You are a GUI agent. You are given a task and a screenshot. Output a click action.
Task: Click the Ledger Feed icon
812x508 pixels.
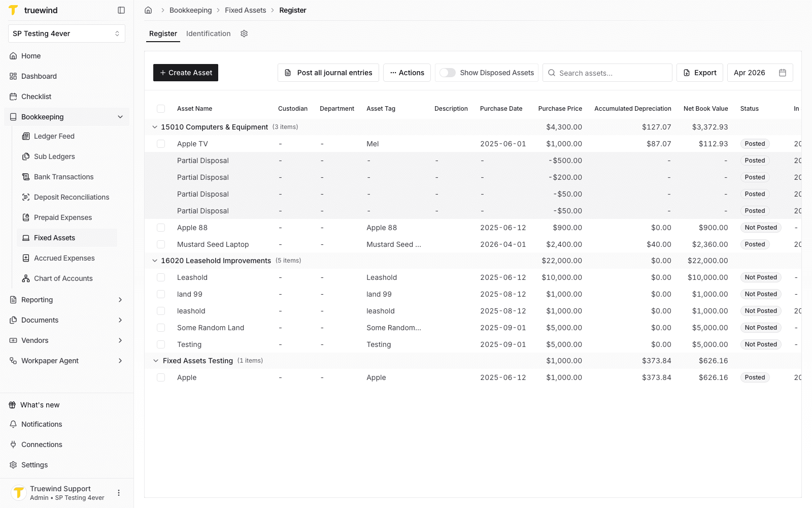26,136
